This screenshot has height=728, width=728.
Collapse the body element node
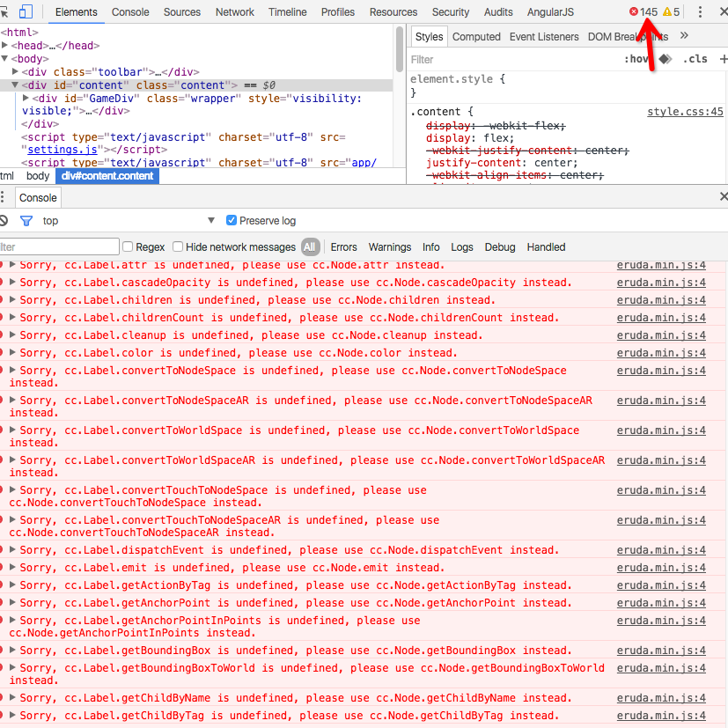pos(5,58)
